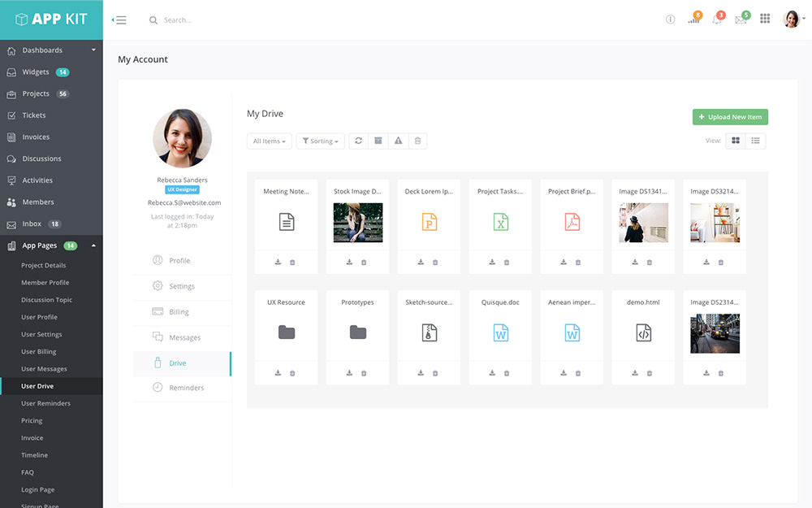Switch to list view

(755, 141)
